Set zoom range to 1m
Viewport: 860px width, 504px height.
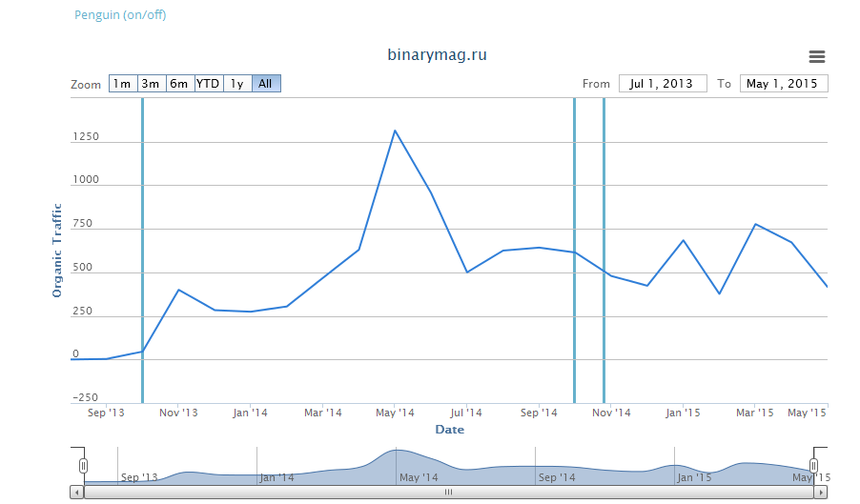(123, 84)
